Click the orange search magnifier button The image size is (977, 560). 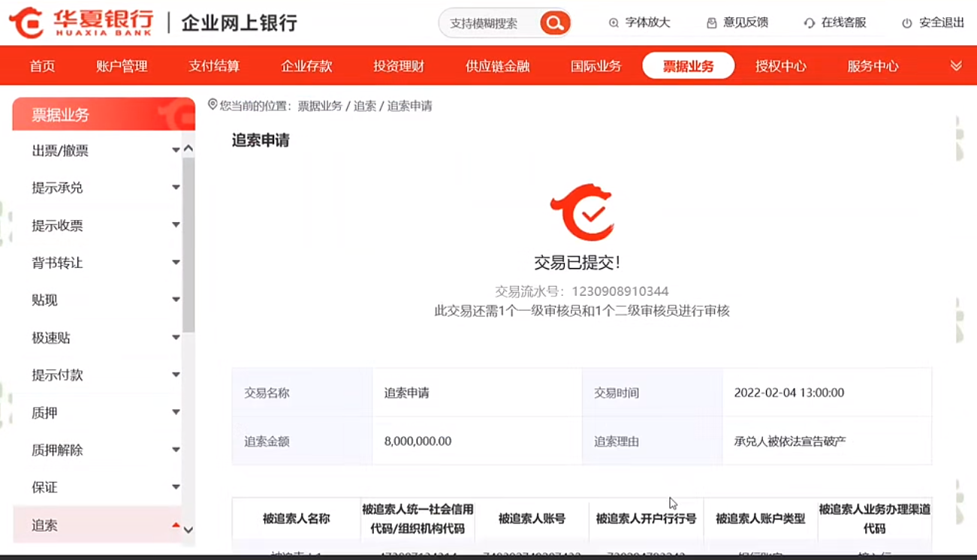(x=555, y=23)
